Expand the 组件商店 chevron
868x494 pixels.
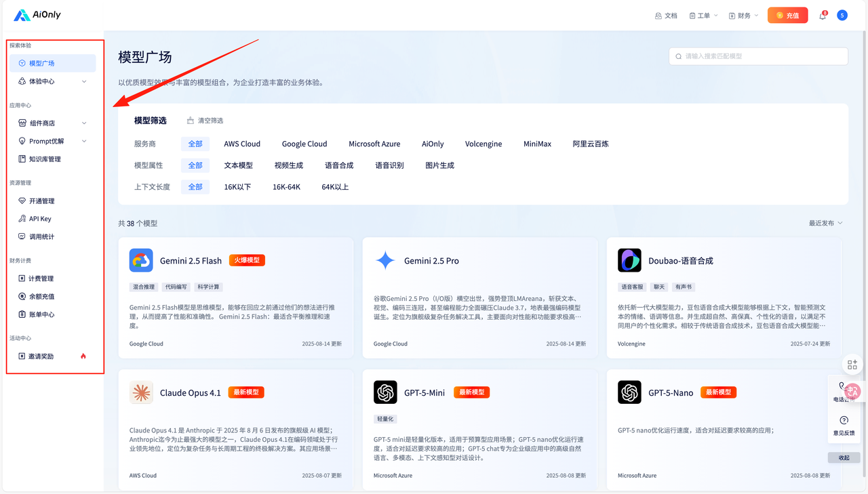click(84, 123)
